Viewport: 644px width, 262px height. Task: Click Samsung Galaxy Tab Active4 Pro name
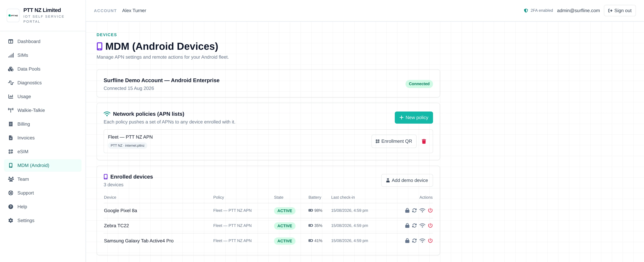[139, 241]
